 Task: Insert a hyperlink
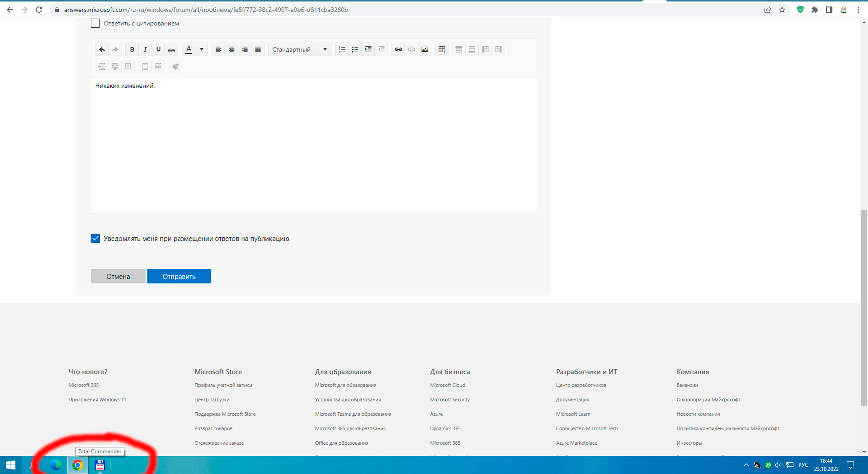pyautogui.click(x=398, y=49)
